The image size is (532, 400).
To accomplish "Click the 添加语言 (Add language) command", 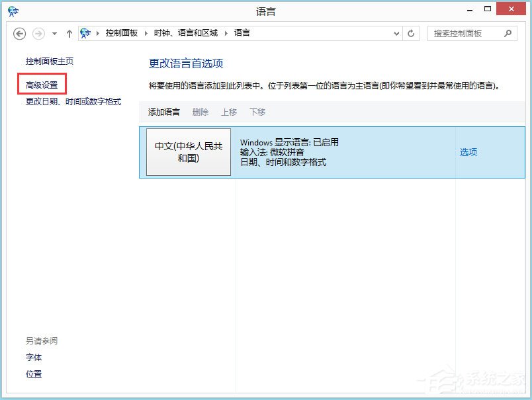I will tap(163, 112).
